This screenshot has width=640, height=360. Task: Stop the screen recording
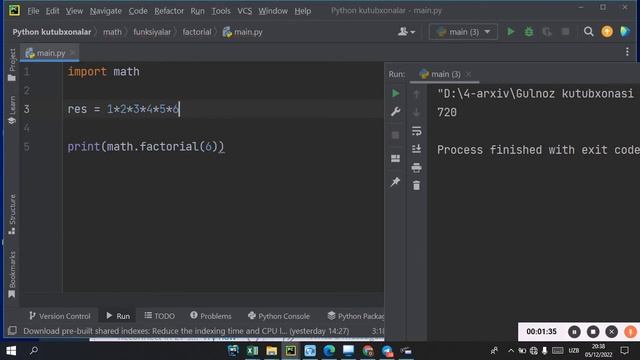coord(593,332)
